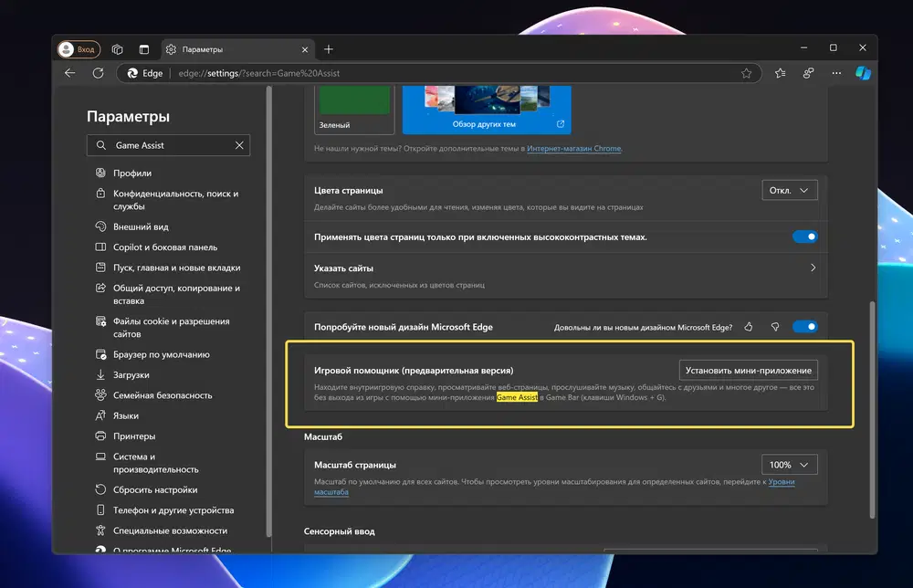This screenshot has width=913, height=588.
Task: Select the Зеленый theme swatch
Action: (354, 110)
